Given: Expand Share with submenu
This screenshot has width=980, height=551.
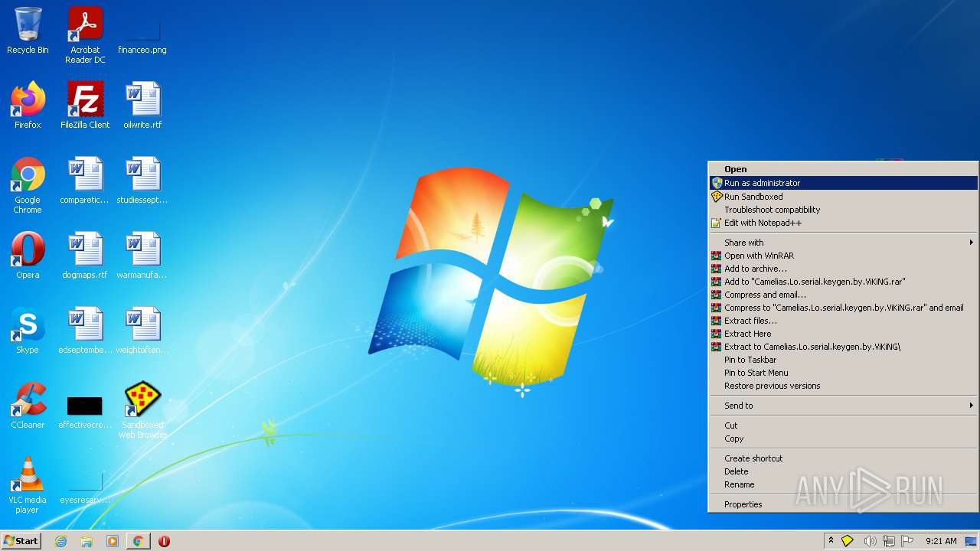Looking at the screenshot, I should click(843, 243).
